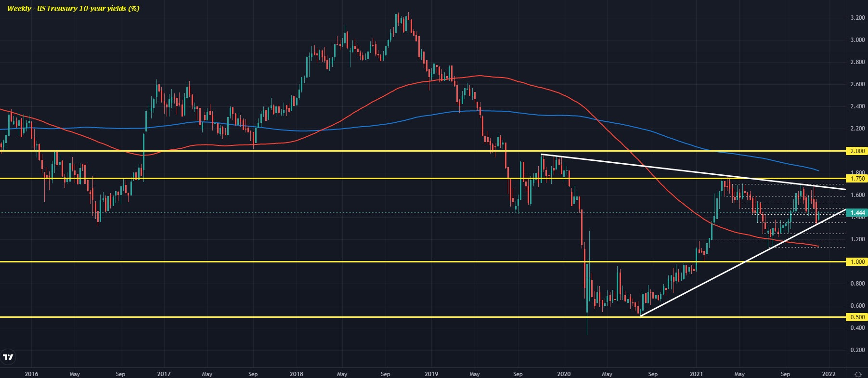Click the May label between 2018 and 2019
Viewport: 868px width, 378px height.
point(342,374)
